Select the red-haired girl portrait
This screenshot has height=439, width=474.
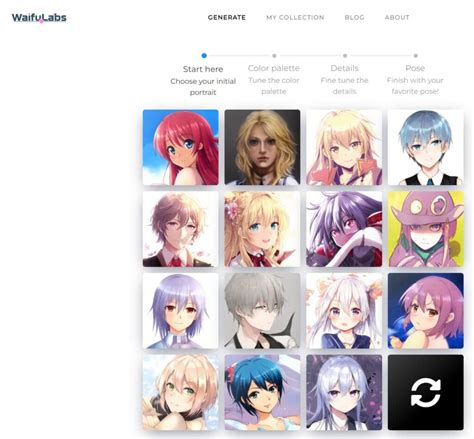pos(181,147)
